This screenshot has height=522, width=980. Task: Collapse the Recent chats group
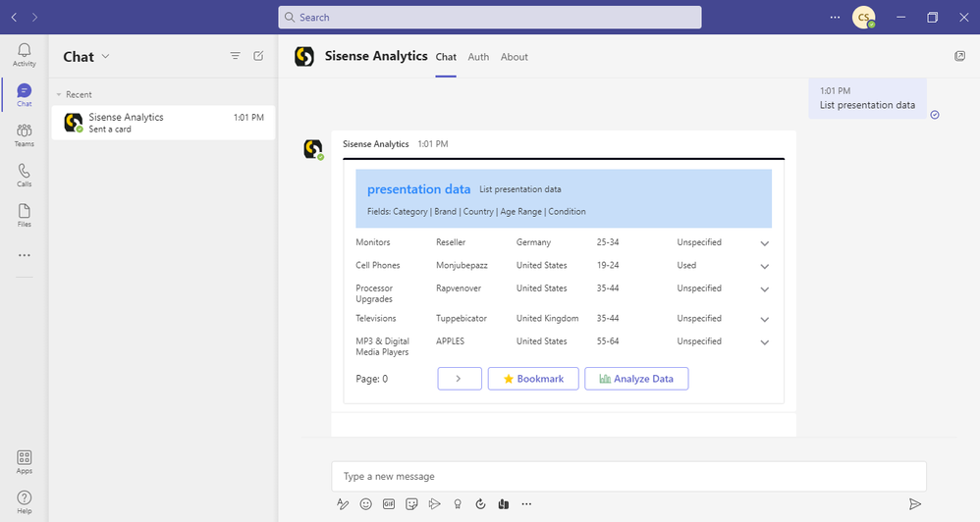(58, 95)
